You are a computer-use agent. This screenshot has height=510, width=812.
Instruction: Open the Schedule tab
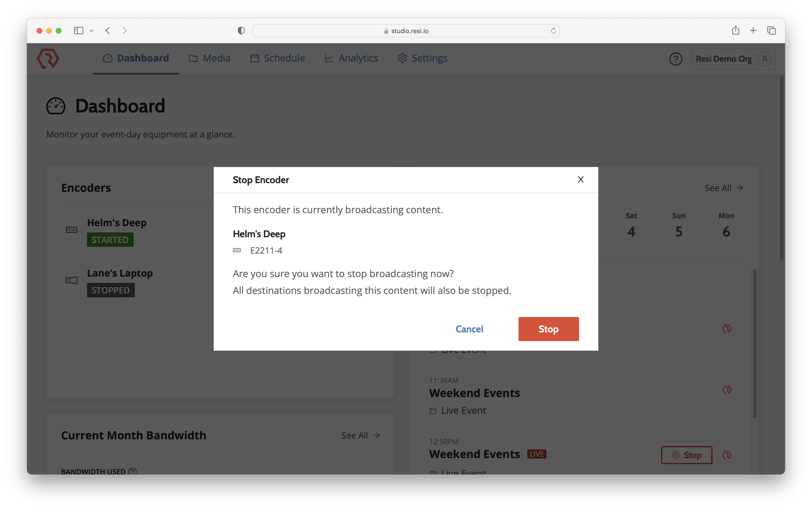[x=277, y=58]
